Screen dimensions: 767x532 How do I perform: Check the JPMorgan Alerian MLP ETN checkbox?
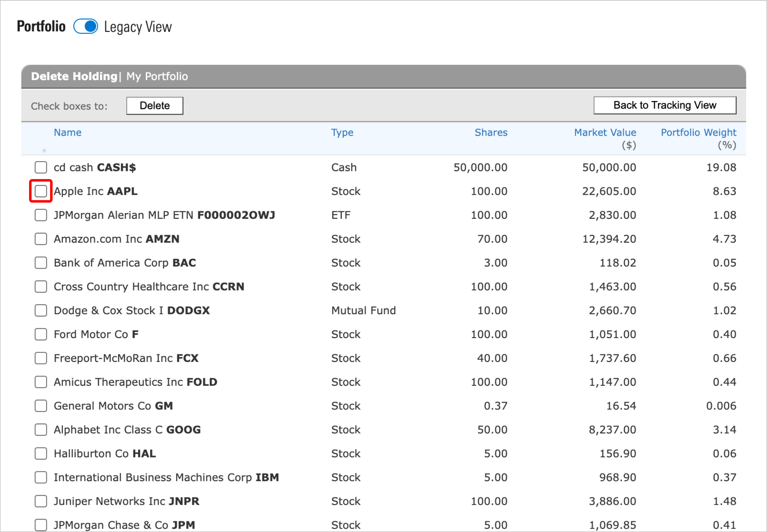point(41,215)
